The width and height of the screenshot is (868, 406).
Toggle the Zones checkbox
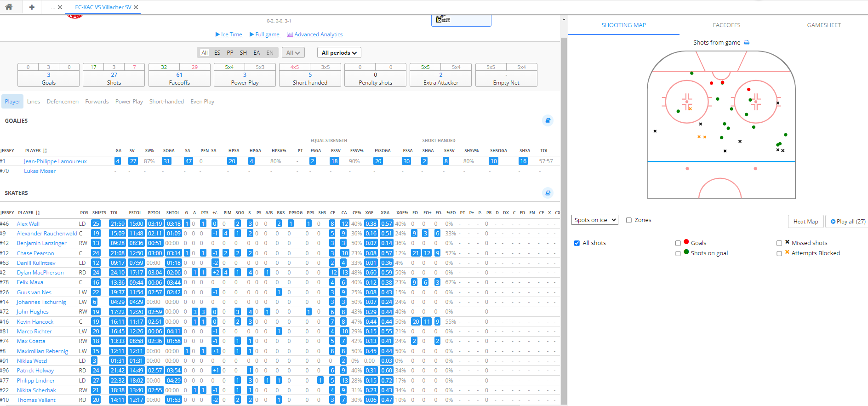629,220
